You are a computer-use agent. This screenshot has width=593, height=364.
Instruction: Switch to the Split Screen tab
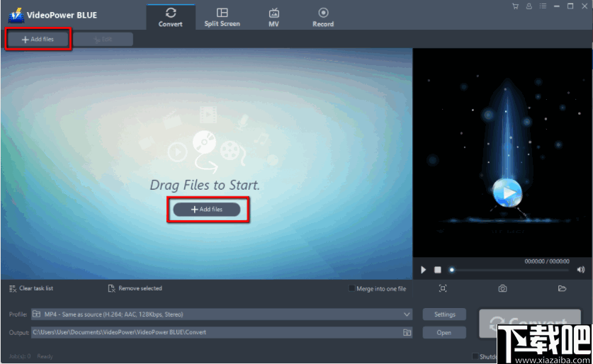click(x=222, y=18)
